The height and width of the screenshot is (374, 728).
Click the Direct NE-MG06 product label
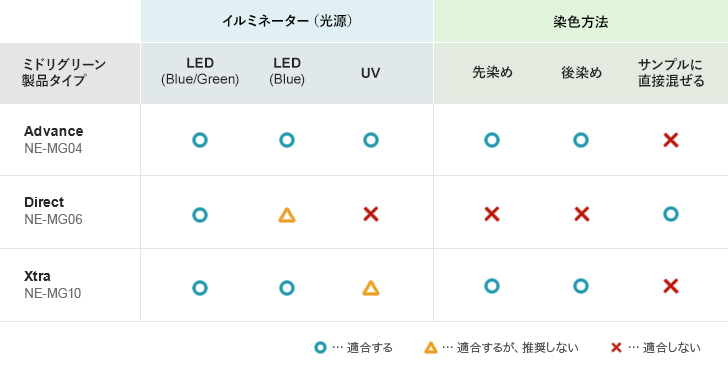pyautogui.click(x=53, y=211)
